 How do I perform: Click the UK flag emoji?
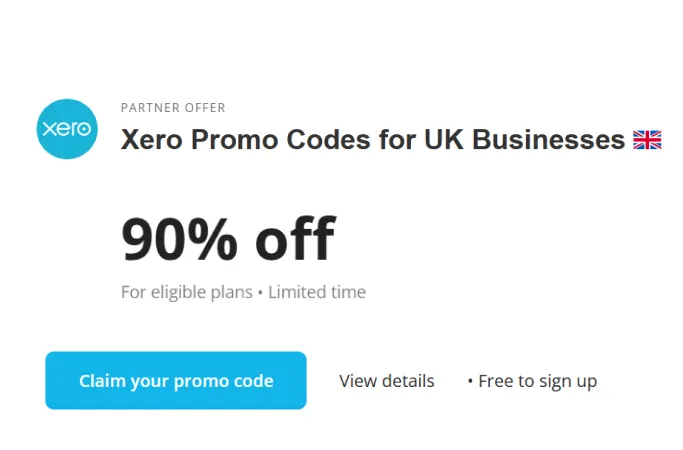[647, 140]
